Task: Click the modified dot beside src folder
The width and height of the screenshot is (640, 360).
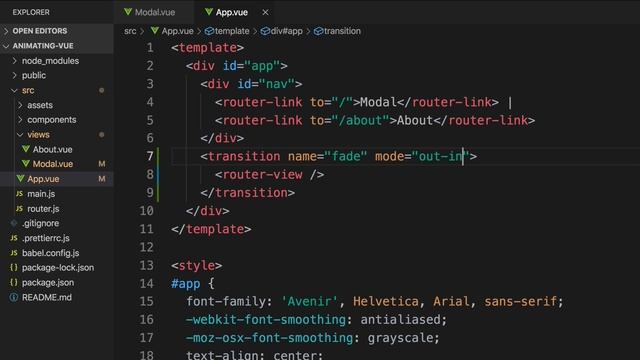Action: [102, 90]
